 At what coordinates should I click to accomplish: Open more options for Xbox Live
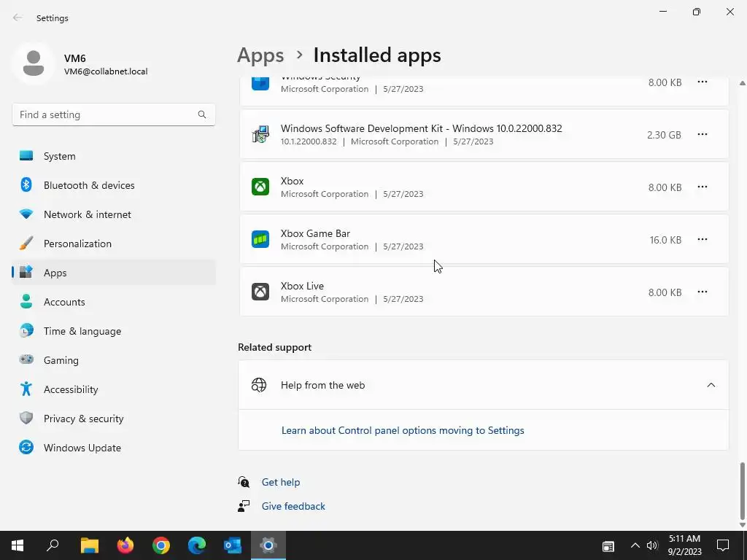[703, 292]
